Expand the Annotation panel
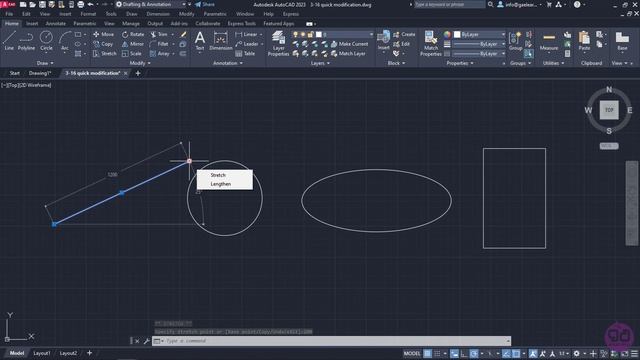Viewport: 640px width, 360px height. tap(228, 63)
